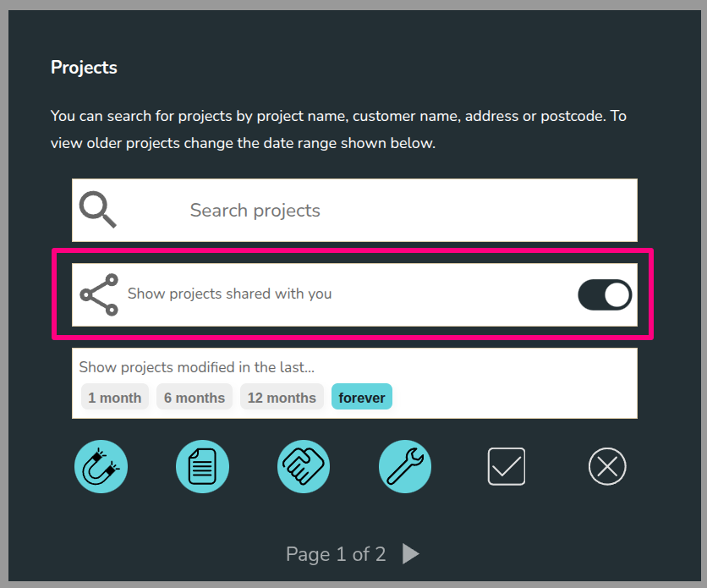Click the share icon beside shared projects
The image size is (707, 588).
point(99,294)
